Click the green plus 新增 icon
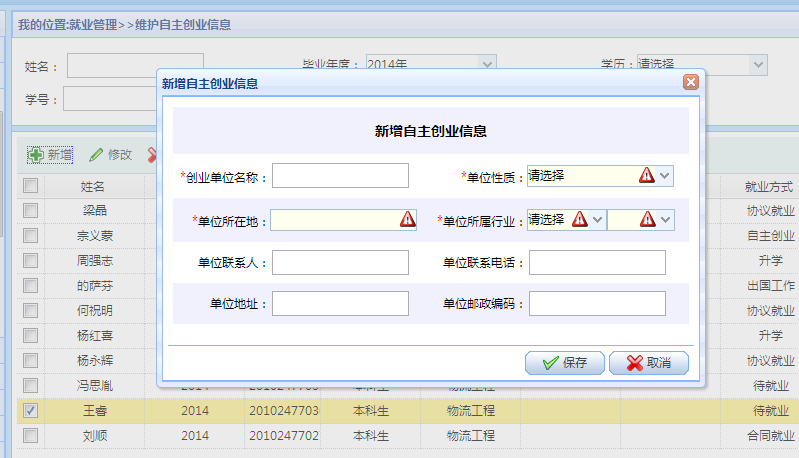The height and width of the screenshot is (458, 799). pos(36,155)
